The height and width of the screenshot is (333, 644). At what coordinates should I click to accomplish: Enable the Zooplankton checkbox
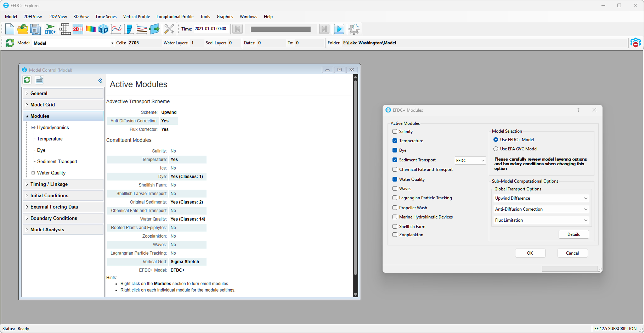coord(394,235)
